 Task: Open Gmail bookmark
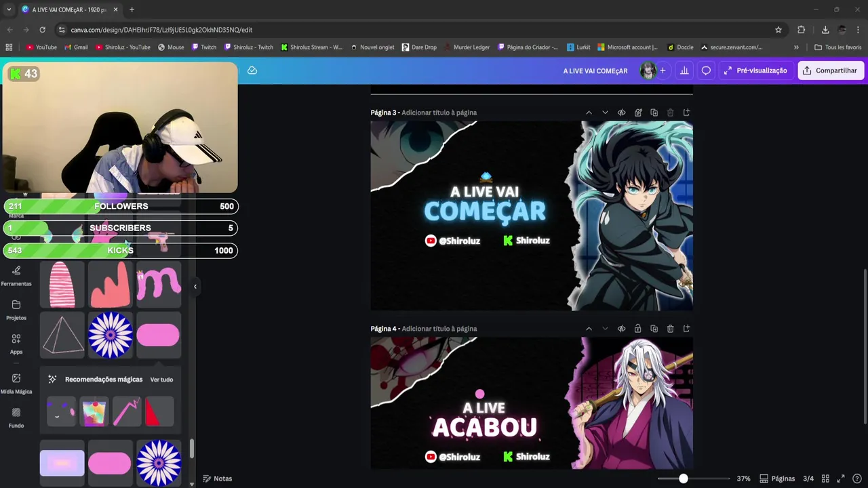pyautogui.click(x=76, y=47)
